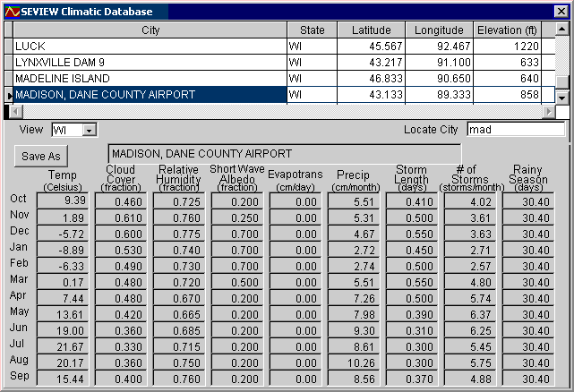
Task: Click the November cloud cover field 0.610
Action: 121,217
